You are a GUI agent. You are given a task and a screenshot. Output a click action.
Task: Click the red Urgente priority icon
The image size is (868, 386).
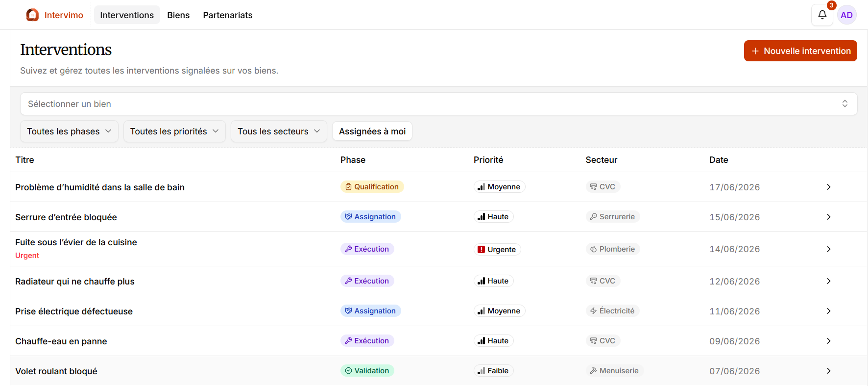481,249
